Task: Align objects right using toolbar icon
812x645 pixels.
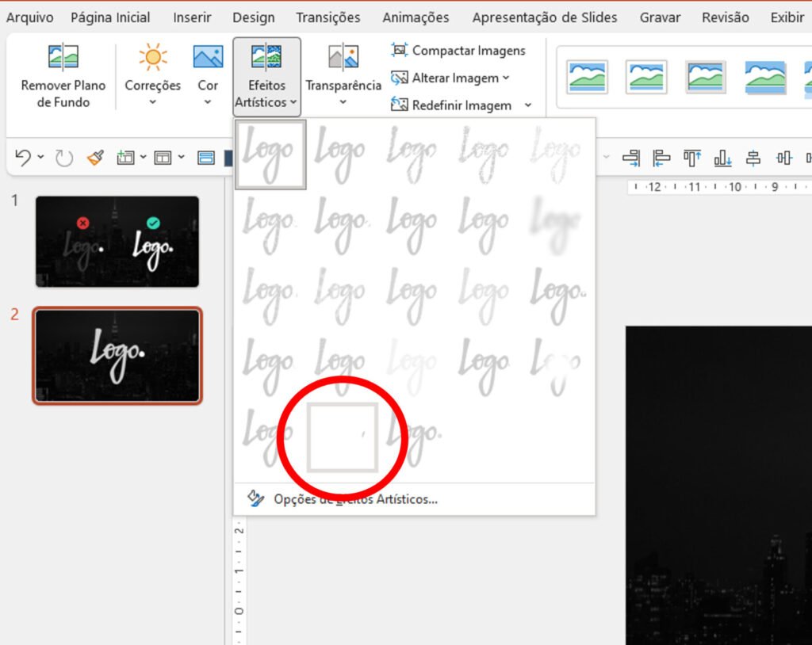Action: point(631,158)
